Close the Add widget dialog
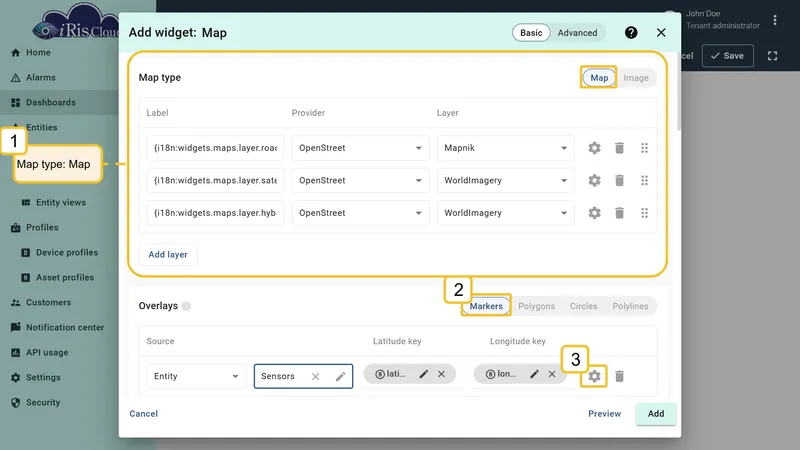 click(661, 33)
